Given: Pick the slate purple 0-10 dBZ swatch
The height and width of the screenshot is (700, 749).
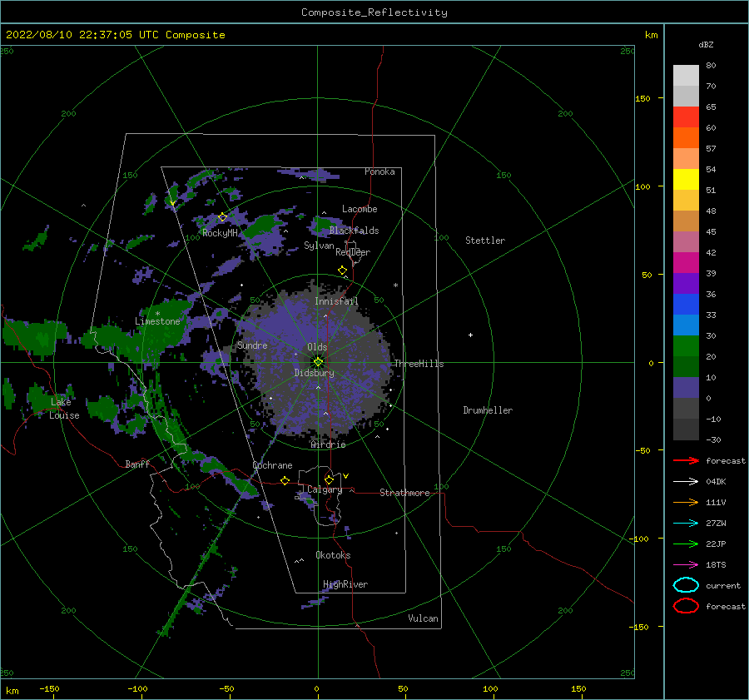Looking at the screenshot, I should (686, 388).
